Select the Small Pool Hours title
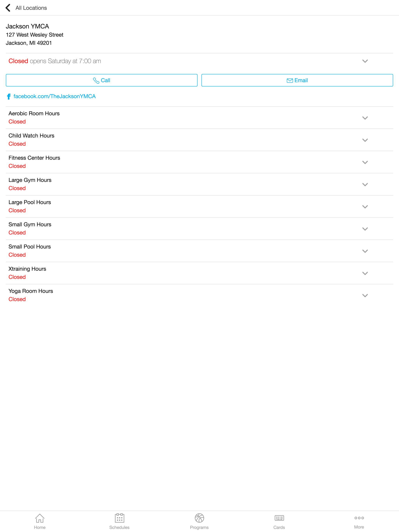Viewport: 399px width, 532px height. pos(30,247)
